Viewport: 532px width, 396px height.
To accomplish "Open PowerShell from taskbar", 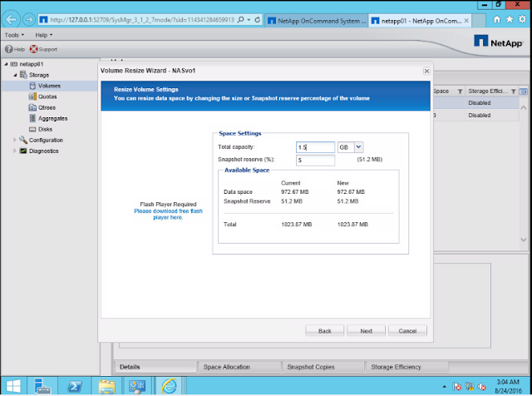I will click(75, 386).
